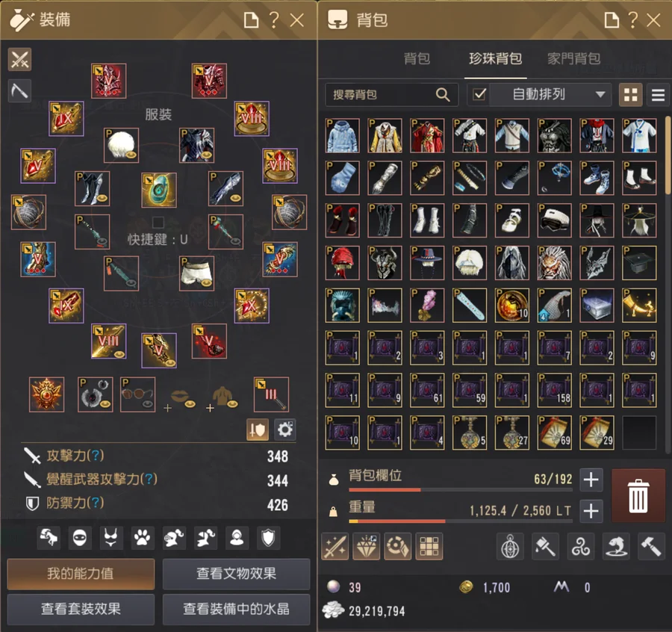Click 查看裝備中的水晶 button
The width and height of the screenshot is (672, 632).
point(236,609)
